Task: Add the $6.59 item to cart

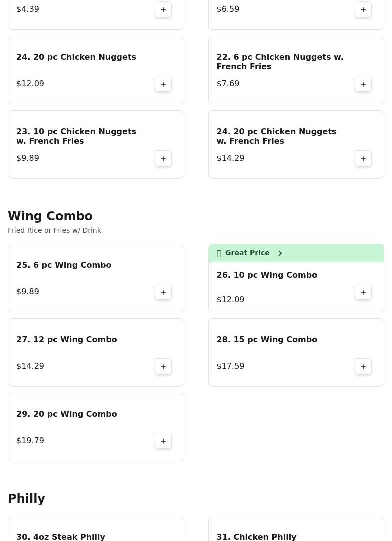Action: click(x=363, y=9)
